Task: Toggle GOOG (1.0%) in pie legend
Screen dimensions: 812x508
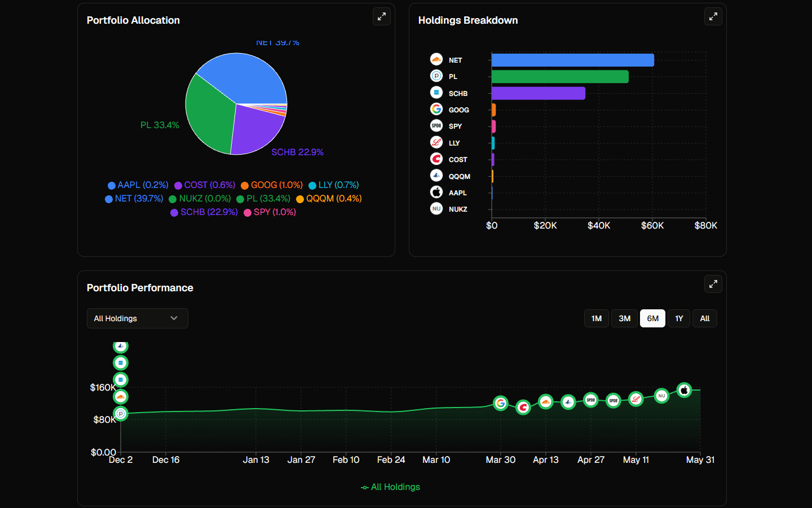Action: pos(272,185)
